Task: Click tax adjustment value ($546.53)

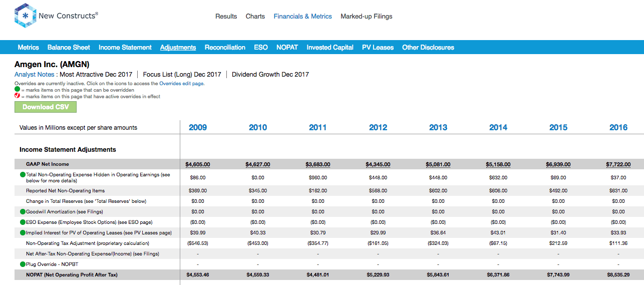Action: (x=198, y=243)
